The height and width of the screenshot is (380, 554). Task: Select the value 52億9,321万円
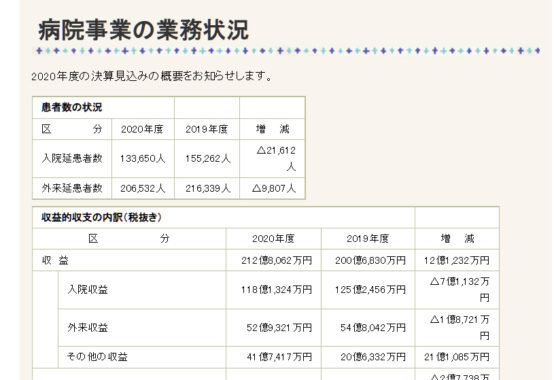click(279, 328)
